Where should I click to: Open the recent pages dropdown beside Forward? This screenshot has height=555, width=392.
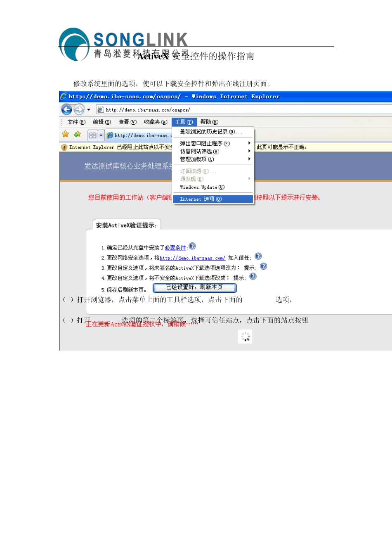click(89, 110)
